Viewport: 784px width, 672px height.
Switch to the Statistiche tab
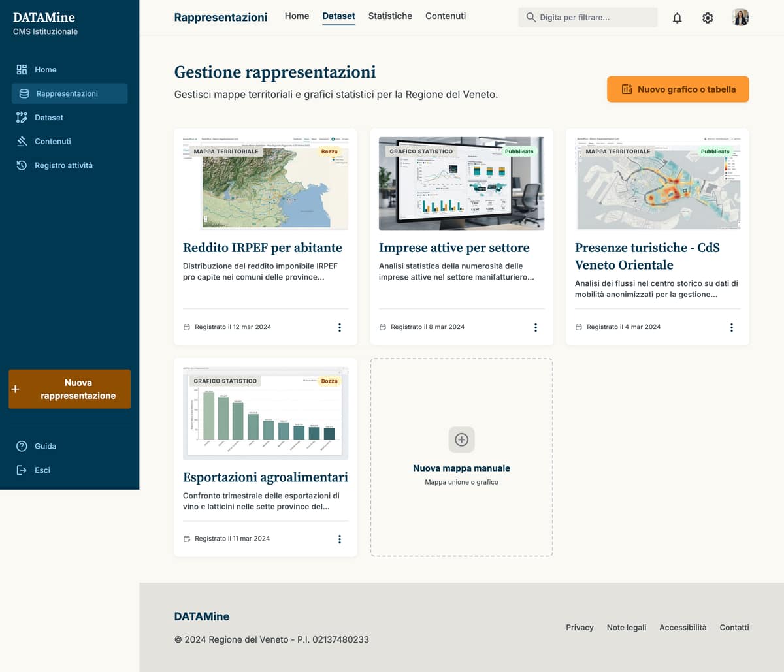coord(390,16)
